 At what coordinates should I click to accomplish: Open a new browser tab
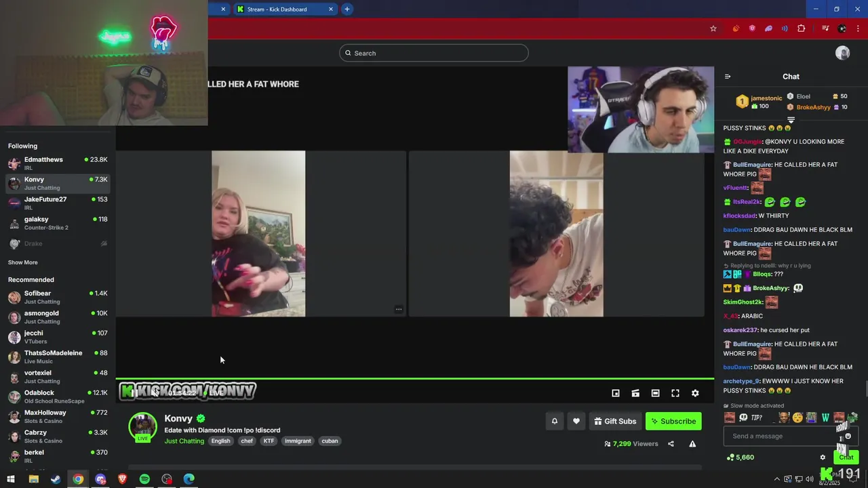coord(347,9)
